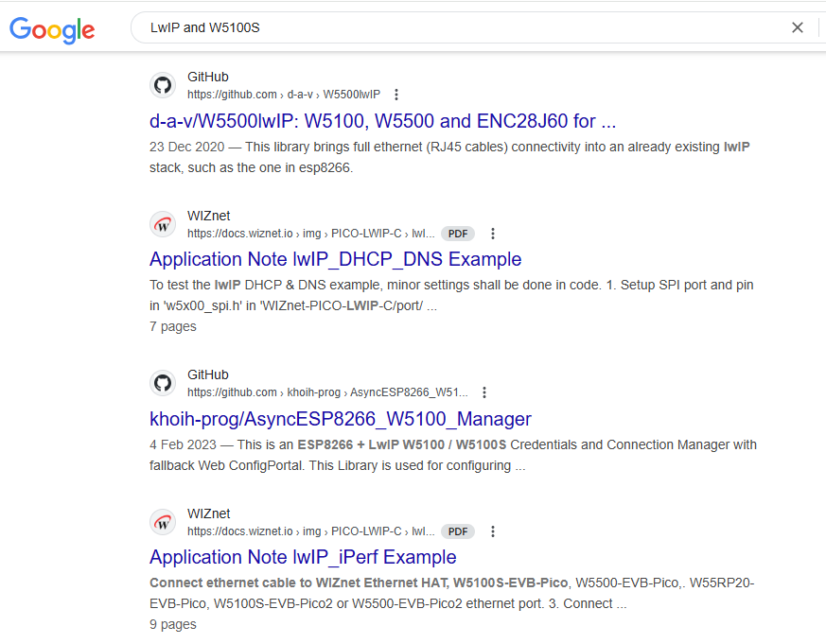Click the github.com khoih-prog URL breadcrumb
This screenshot has width=826, height=644.
[x=327, y=392]
